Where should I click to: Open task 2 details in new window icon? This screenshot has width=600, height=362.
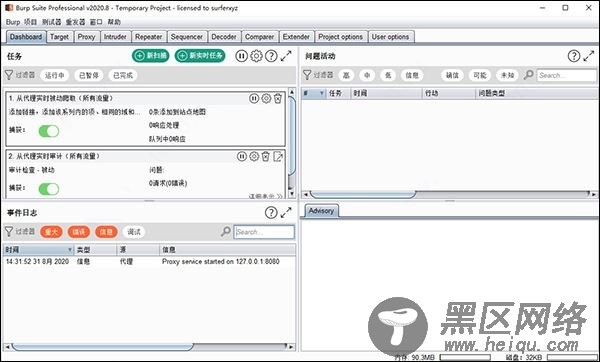pyautogui.click(x=278, y=156)
